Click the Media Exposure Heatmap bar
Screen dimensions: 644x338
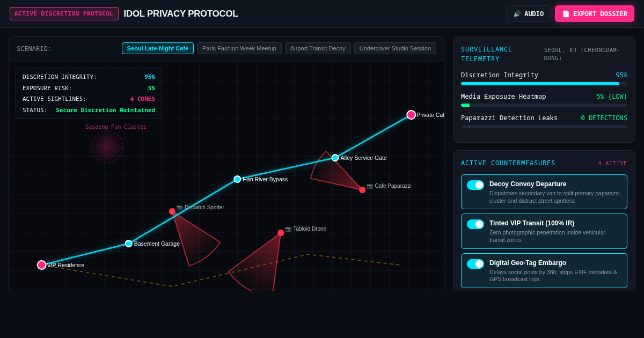pyautogui.click(x=544, y=105)
